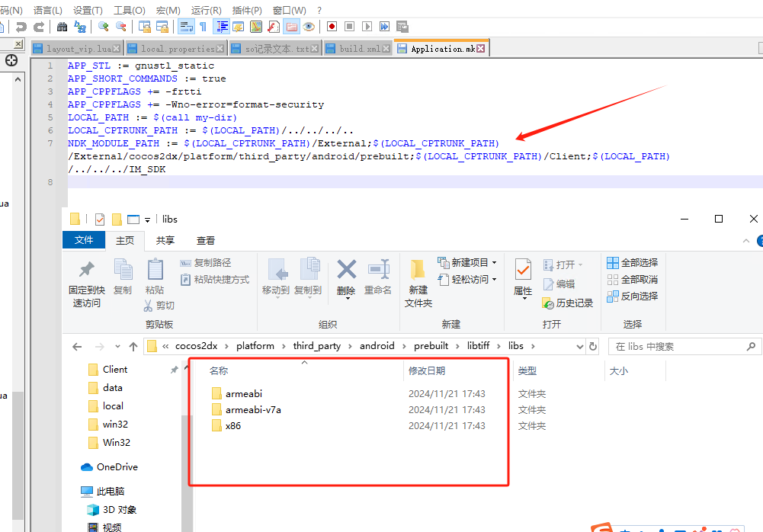Viewport: 763px width, 532px height.
Task: Switch to the 共享 ribbon tab
Action: (165, 240)
